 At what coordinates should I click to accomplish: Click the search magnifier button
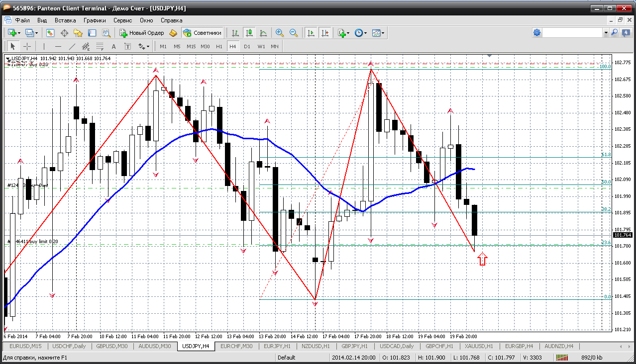[x=614, y=33]
